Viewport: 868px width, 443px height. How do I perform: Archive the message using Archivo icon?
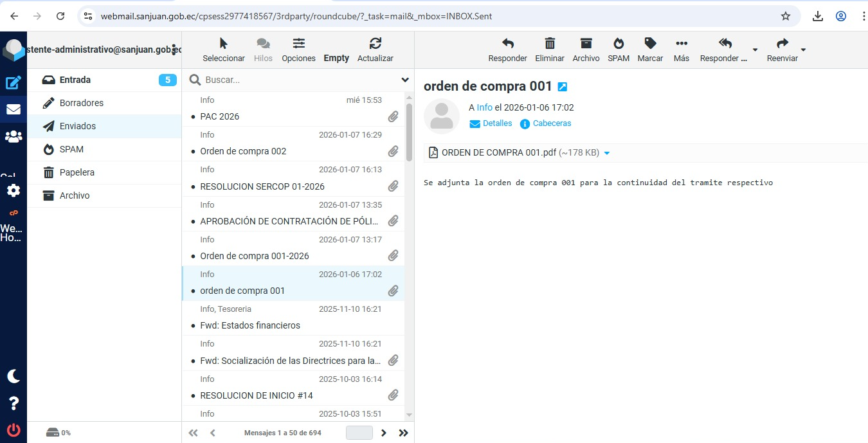(586, 44)
